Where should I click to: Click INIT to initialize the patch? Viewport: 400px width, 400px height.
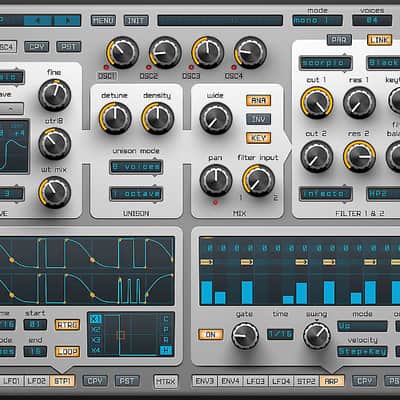[136, 21]
